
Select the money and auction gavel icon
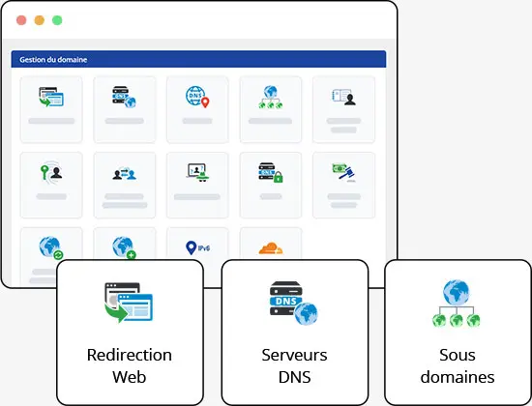pos(343,173)
